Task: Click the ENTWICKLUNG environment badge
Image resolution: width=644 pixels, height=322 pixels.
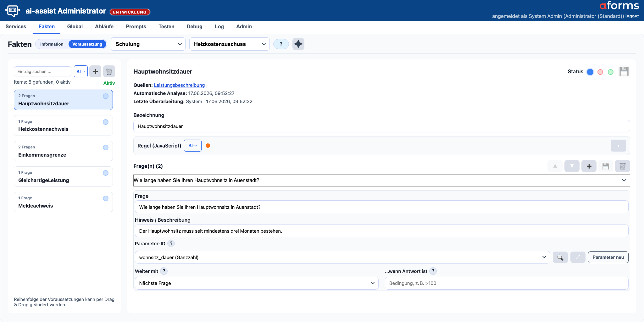Action: tap(130, 12)
